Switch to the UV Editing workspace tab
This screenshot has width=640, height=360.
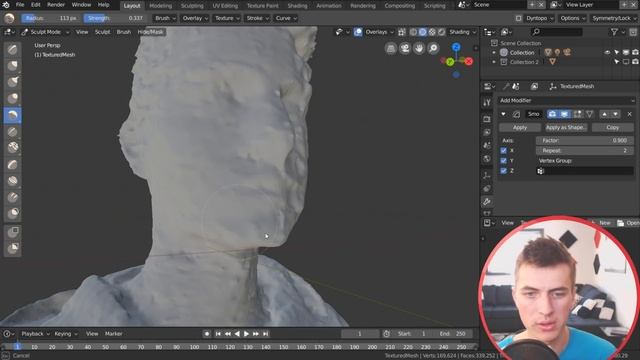225,6
